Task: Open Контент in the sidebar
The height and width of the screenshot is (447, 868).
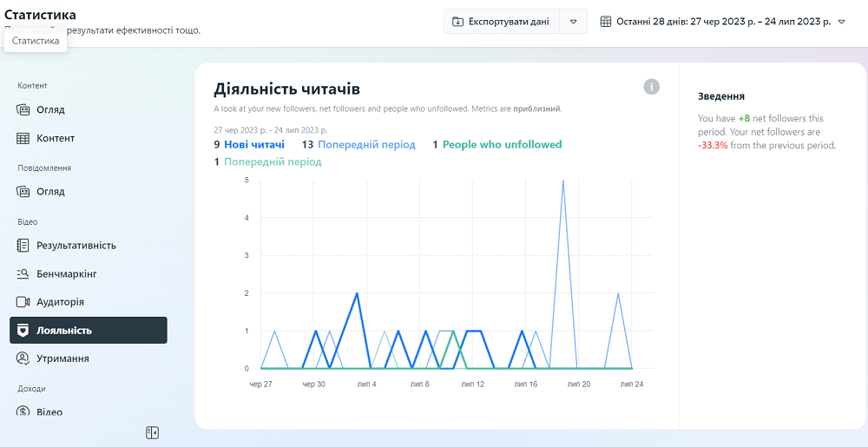Action: (x=55, y=139)
